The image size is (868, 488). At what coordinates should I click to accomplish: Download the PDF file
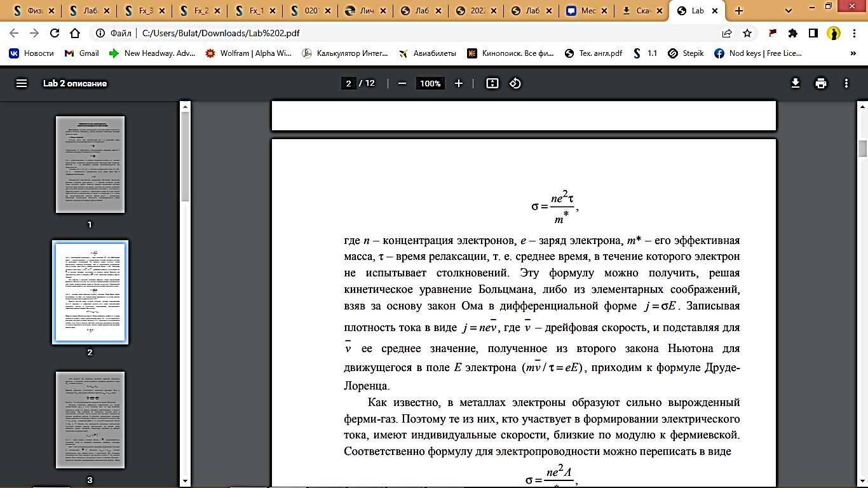(x=795, y=83)
